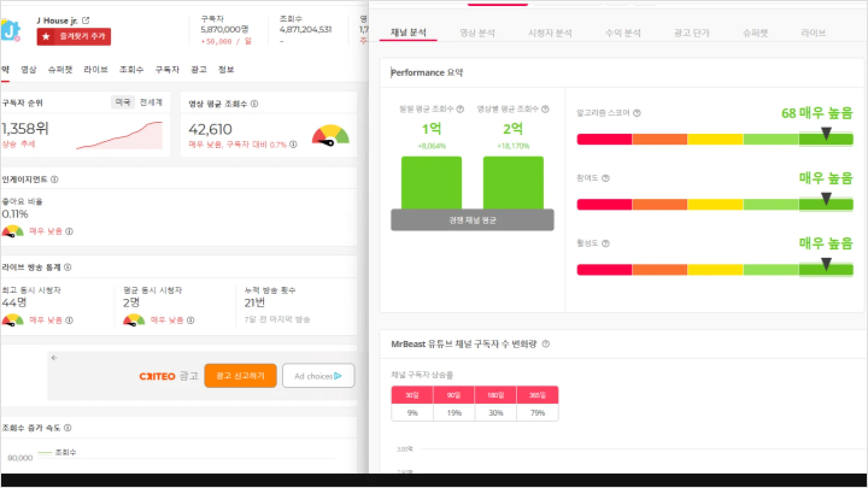The width and height of the screenshot is (868, 488).
Task: Select the 미국 ranking toggle
Action: (x=123, y=102)
